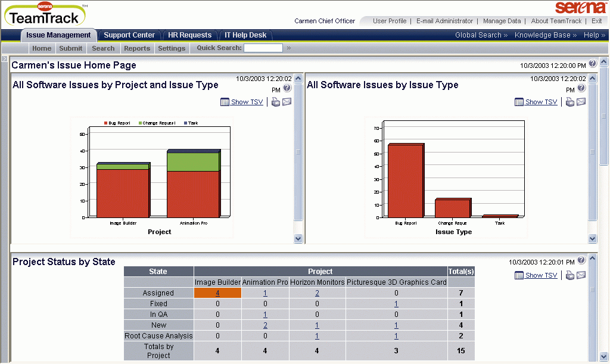Viewport: 610px width, 364px height.
Task: Open the Global Search menu
Action: point(481,35)
